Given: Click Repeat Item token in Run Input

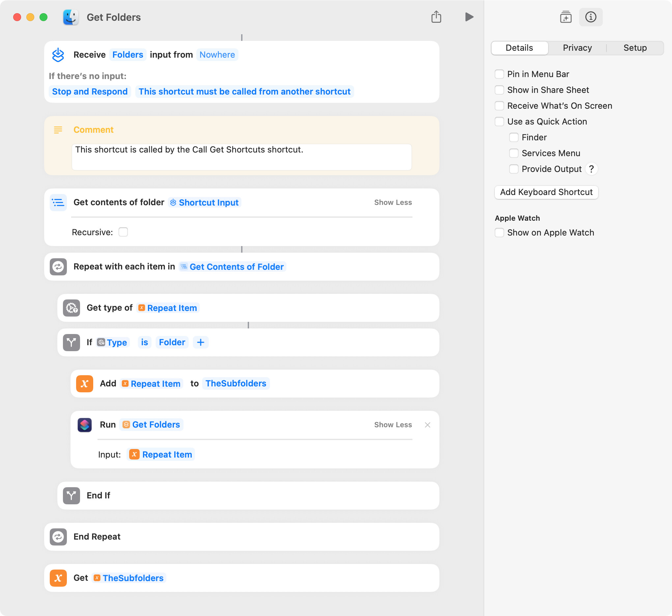Looking at the screenshot, I should click(x=161, y=454).
